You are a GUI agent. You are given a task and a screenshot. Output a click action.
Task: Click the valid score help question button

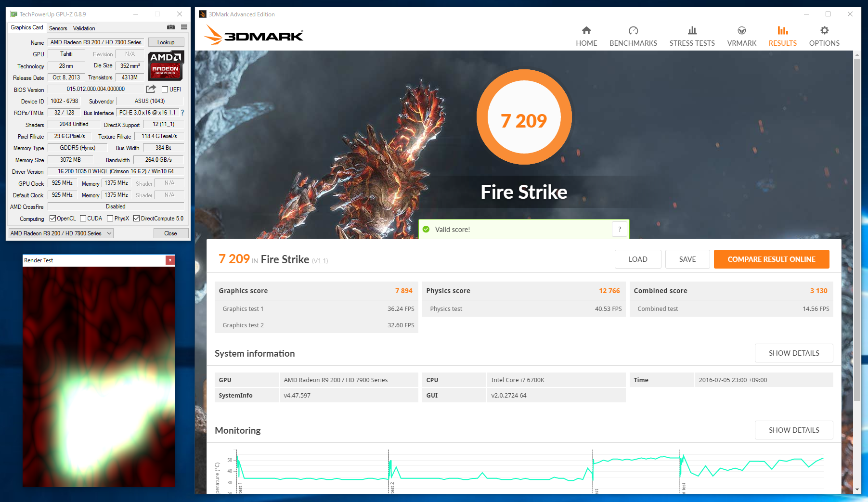(x=620, y=229)
